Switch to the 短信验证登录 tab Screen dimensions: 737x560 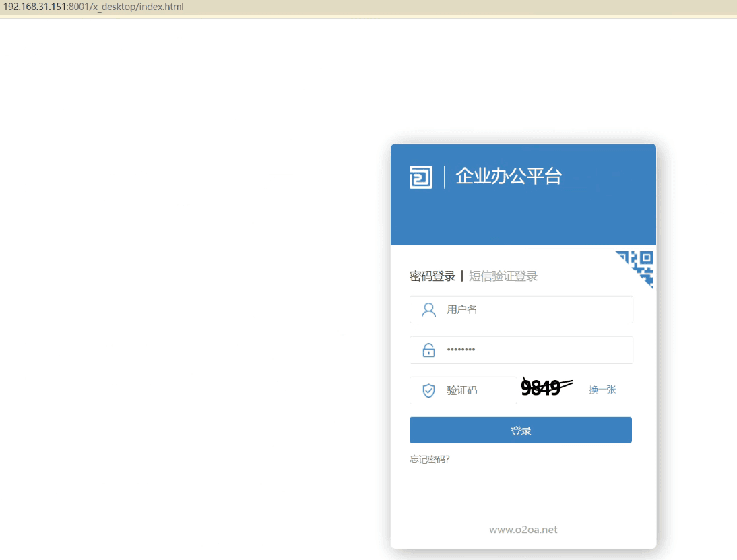[x=503, y=276]
